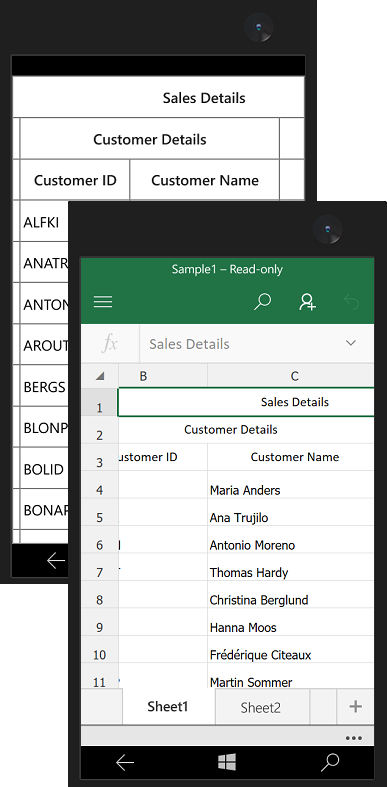This screenshot has width=387, height=787.
Task: Tap the undo arrow in Excel header
Action: tap(351, 302)
